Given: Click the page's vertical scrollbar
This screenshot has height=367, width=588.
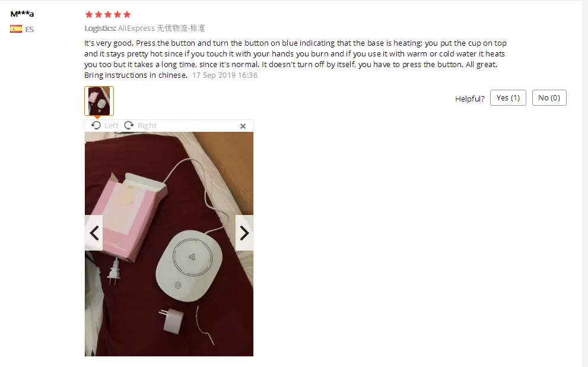Looking at the screenshot, I should 585,183.
